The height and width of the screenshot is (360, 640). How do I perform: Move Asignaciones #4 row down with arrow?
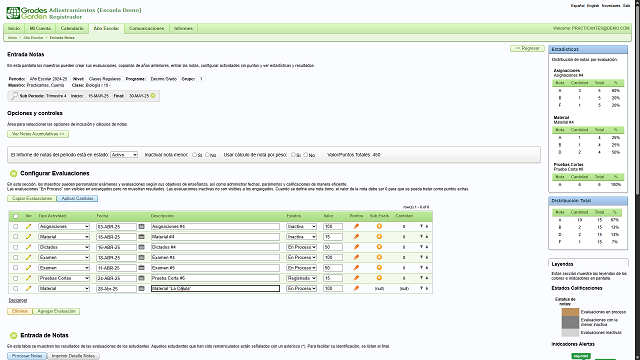(x=422, y=226)
